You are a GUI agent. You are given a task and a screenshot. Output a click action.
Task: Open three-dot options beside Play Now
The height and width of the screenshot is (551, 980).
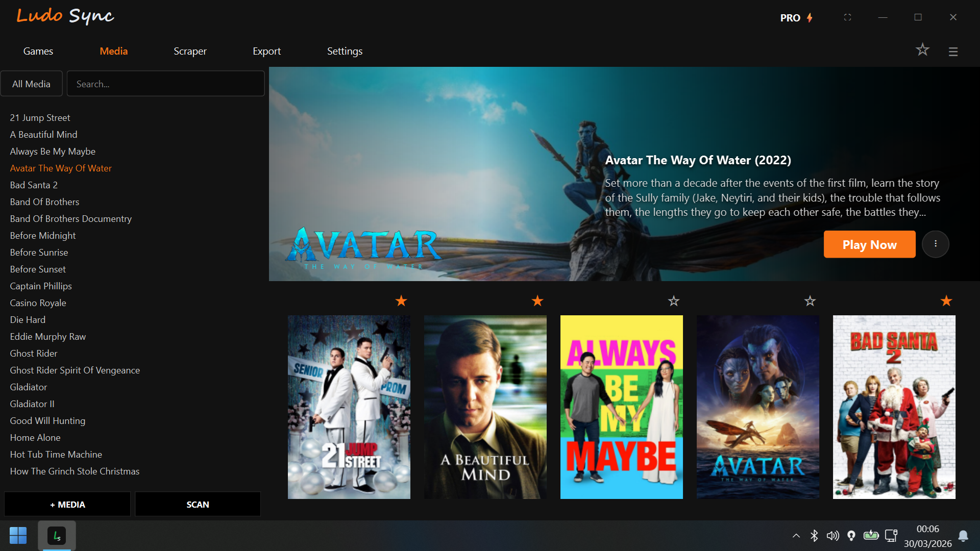[x=935, y=244]
